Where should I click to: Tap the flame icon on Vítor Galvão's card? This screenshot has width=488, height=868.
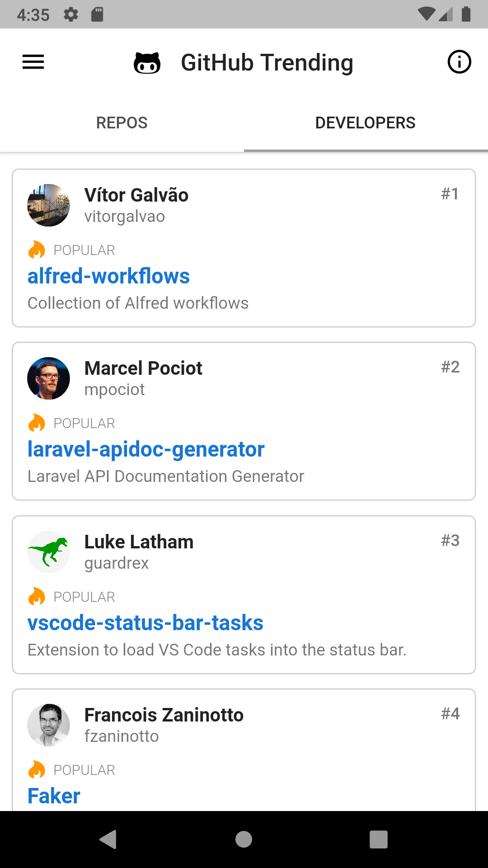tap(37, 250)
